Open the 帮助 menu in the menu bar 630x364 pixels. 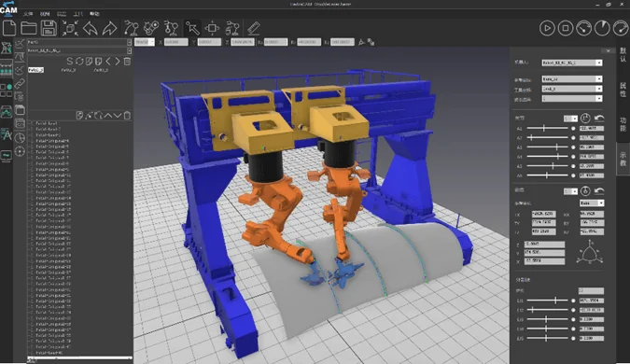94,14
